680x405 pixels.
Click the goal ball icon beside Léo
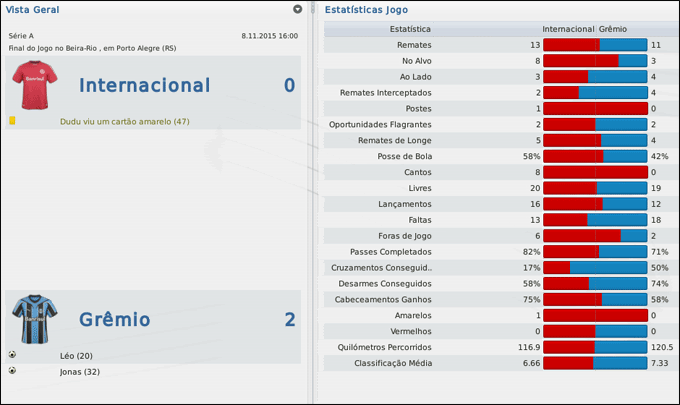click(12, 355)
